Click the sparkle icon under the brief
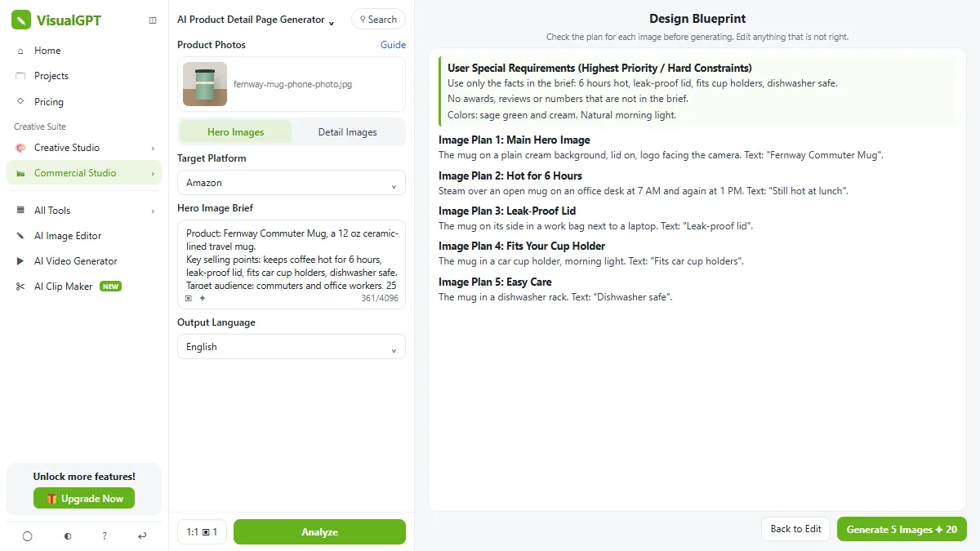This screenshot has width=980, height=551. pos(202,298)
